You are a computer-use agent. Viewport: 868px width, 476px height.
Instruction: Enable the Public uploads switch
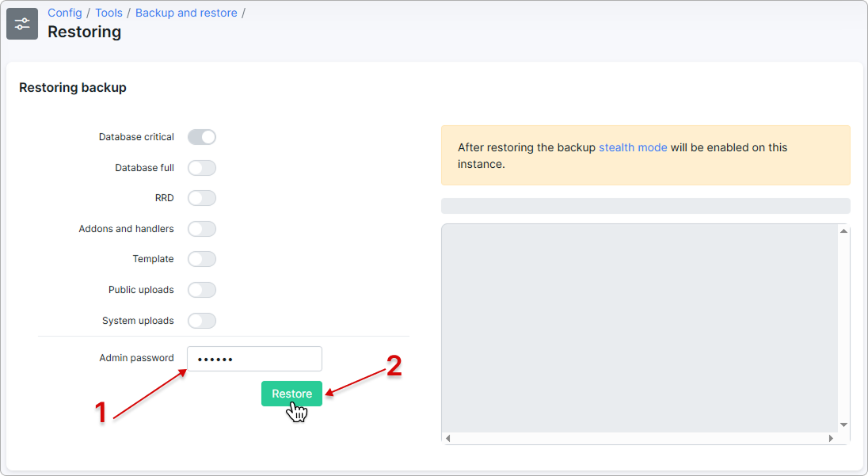tap(202, 290)
